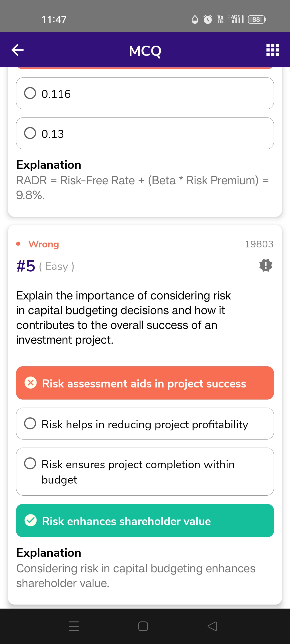This screenshot has width=290, height=644.
Task: Choose "Risk helps in reducing project profitability"
Action: click(145, 424)
